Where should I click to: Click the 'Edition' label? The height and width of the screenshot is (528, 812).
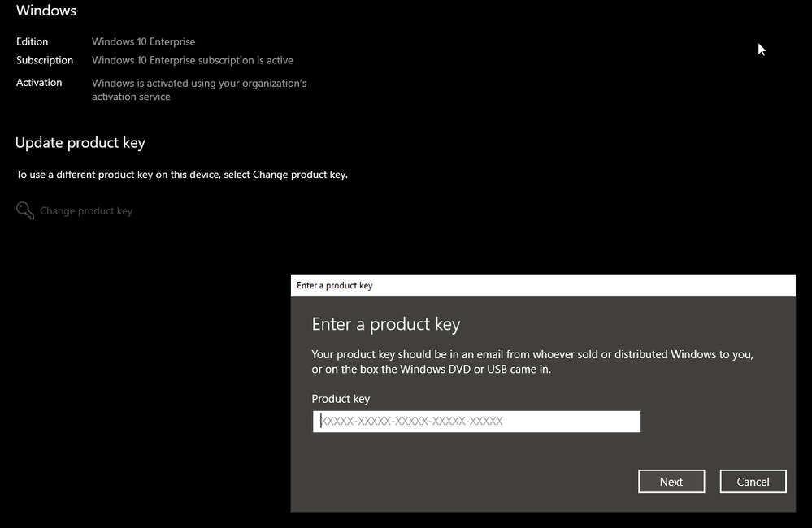(x=33, y=41)
